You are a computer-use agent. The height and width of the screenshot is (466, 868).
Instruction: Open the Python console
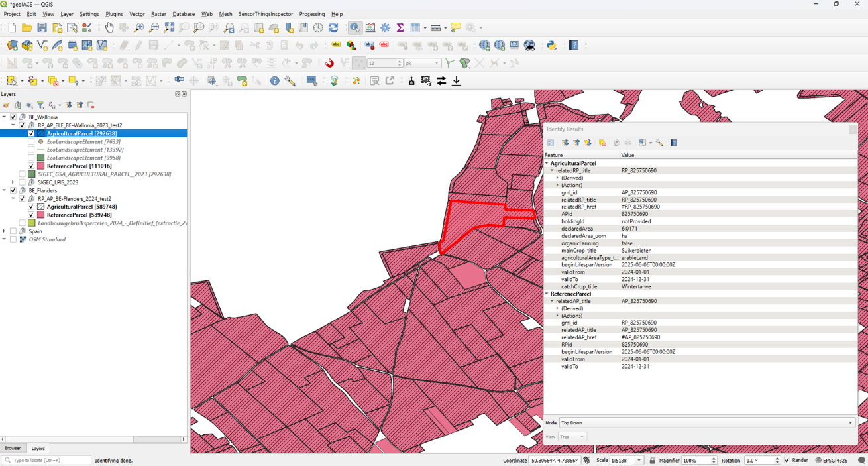click(x=551, y=46)
